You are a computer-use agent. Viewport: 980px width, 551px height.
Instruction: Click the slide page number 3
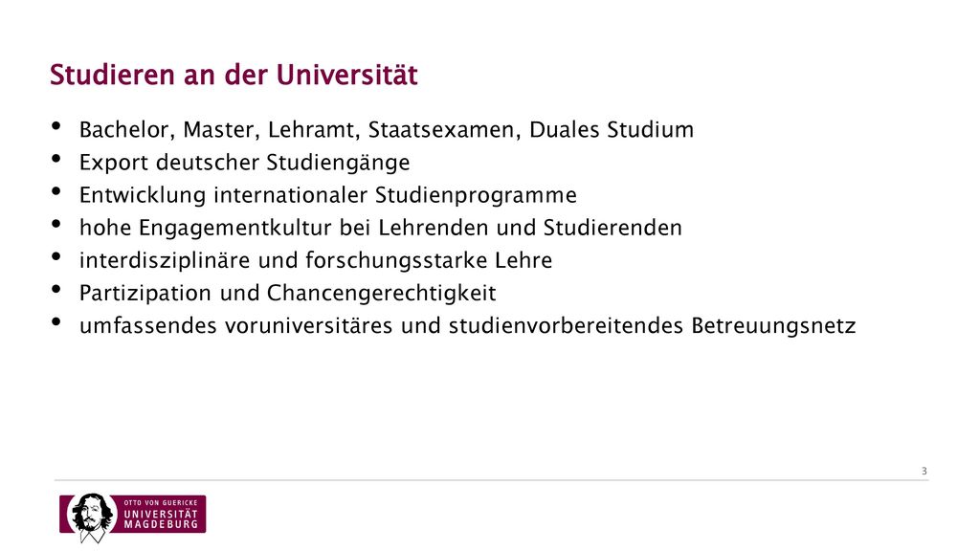click(x=924, y=471)
